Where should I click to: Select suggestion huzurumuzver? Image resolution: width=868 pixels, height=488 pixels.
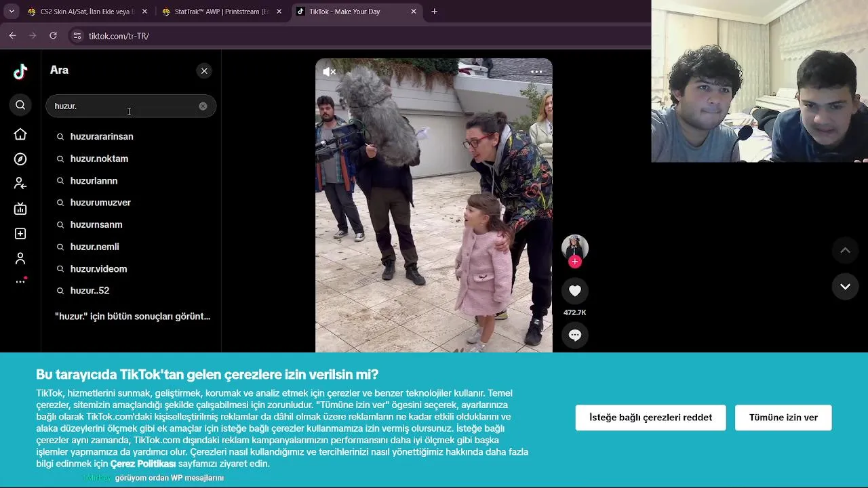(x=131, y=203)
